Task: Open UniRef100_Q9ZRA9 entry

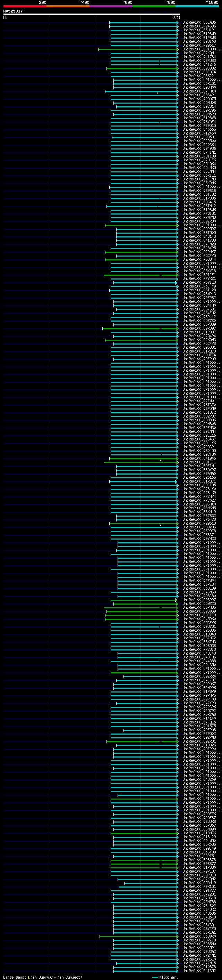Action: pyautogui.click(x=199, y=359)
